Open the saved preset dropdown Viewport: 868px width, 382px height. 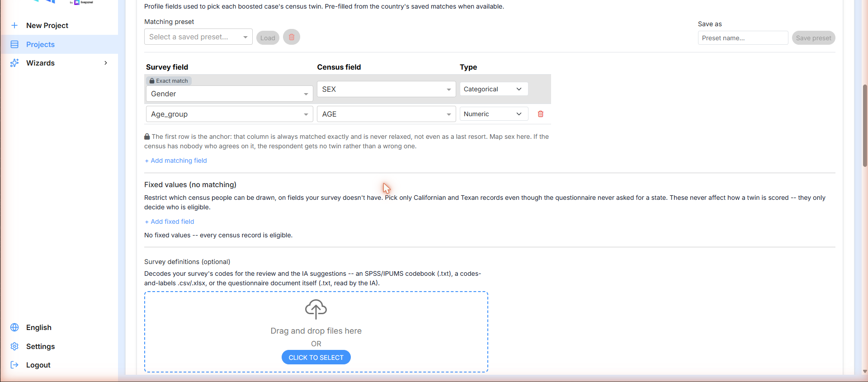198,37
